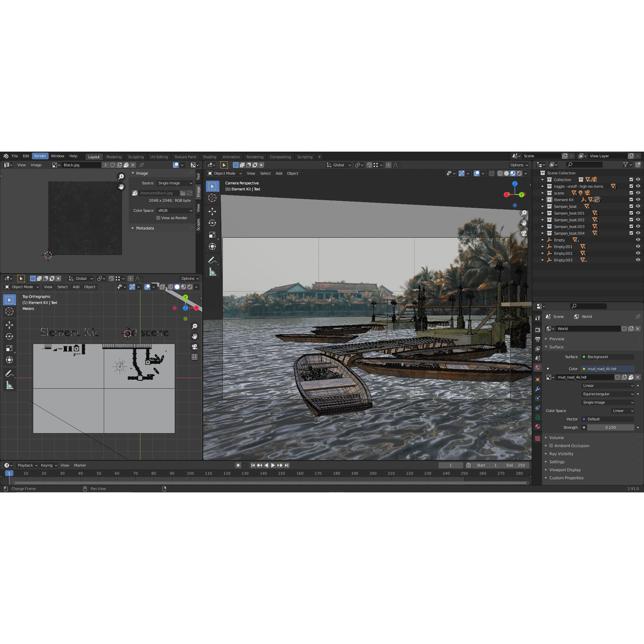Exclude Element Kit collection checkbox
Image resolution: width=644 pixels, height=644 pixels.
[x=631, y=200]
